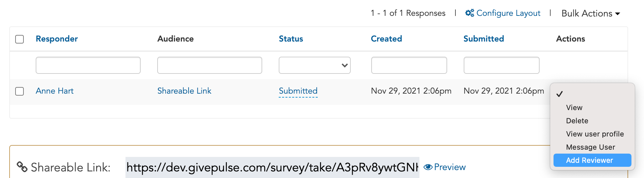
Task: Click the eye icon beside Preview
Action: [428, 167]
